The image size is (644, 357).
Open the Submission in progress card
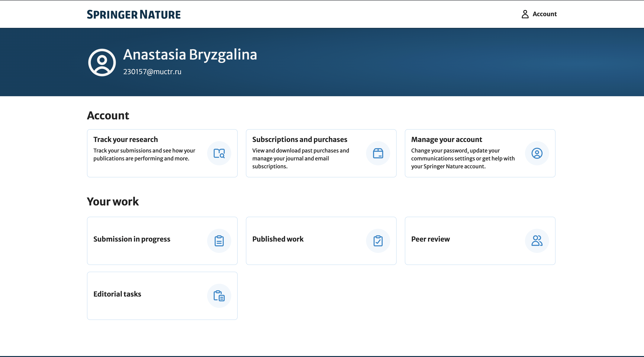tap(162, 240)
